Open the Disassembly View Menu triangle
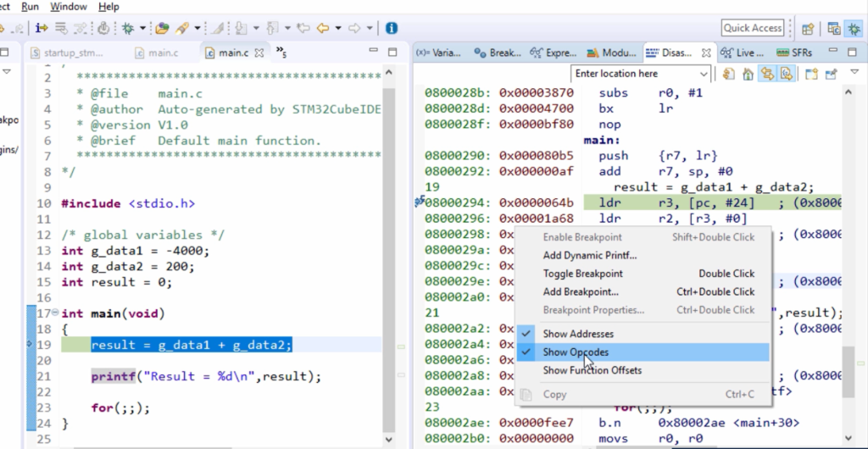Viewport: 868px width, 449px height. [x=853, y=72]
